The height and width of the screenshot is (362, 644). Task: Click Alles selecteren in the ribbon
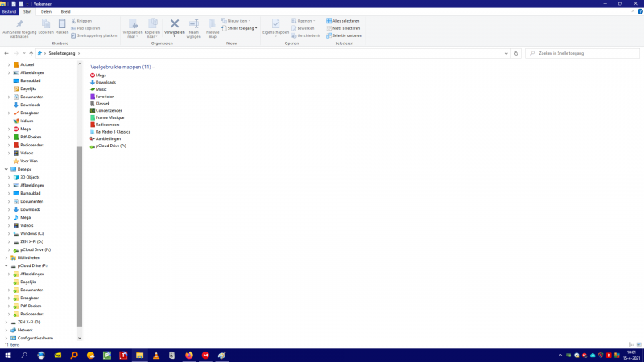[x=343, y=20]
